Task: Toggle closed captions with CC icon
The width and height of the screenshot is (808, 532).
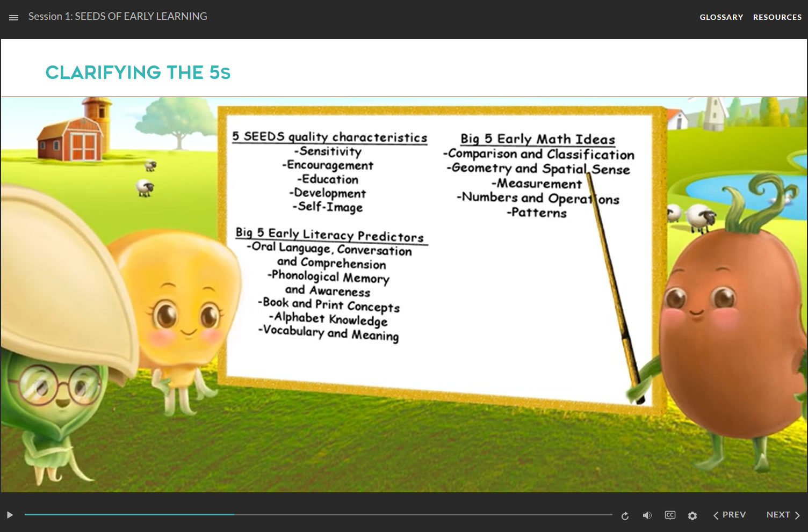Action: pos(670,515)
